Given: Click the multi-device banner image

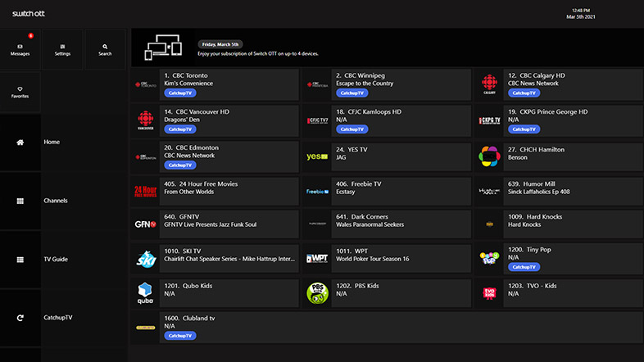Looking at the screenshot, I should 163,48.
